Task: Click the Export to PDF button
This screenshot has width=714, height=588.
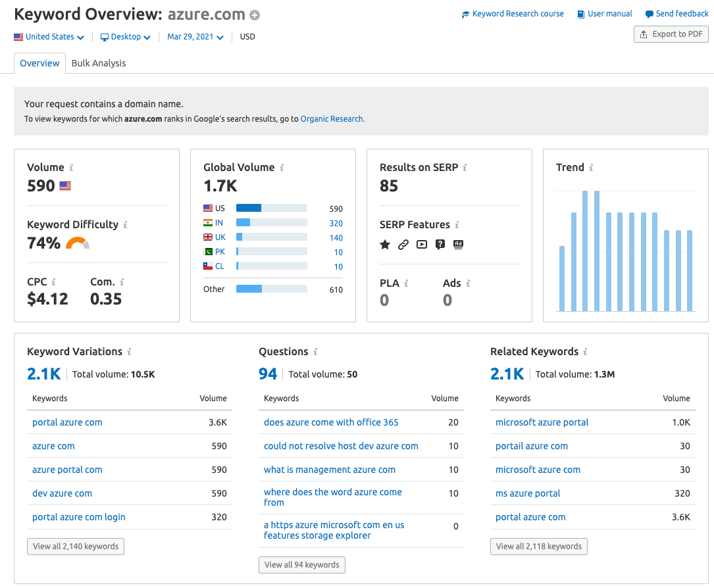Action: pos(671,34)
